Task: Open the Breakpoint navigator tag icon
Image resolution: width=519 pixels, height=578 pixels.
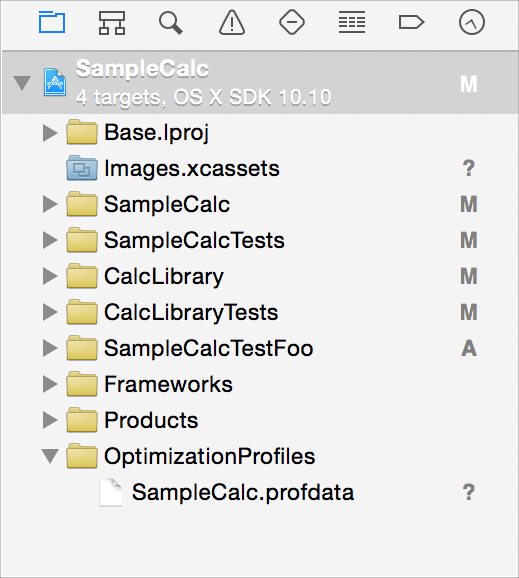Action: coord(412,22)
